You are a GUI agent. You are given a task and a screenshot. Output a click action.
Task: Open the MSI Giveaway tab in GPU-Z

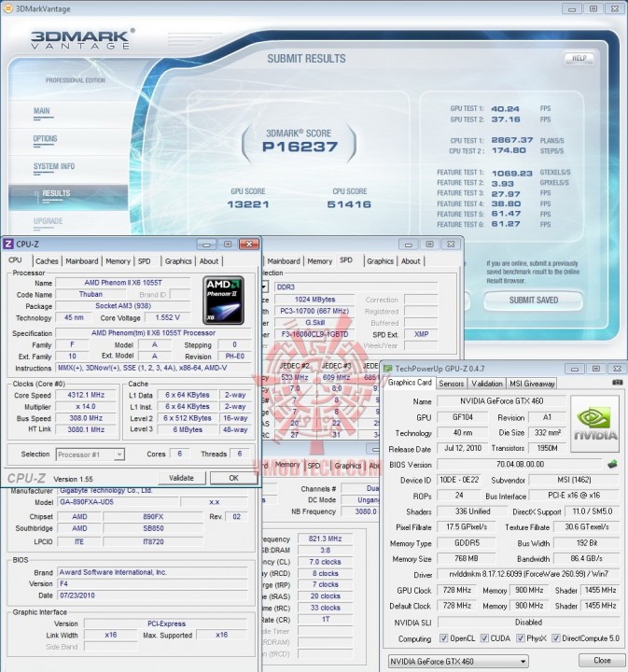(532, 384)
